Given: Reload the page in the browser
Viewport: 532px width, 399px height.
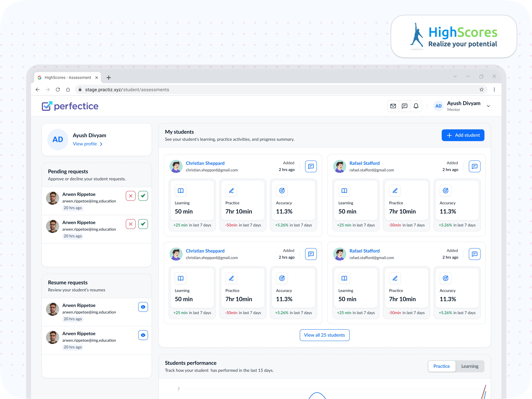Looking at the screenshot, I should 58,90.
